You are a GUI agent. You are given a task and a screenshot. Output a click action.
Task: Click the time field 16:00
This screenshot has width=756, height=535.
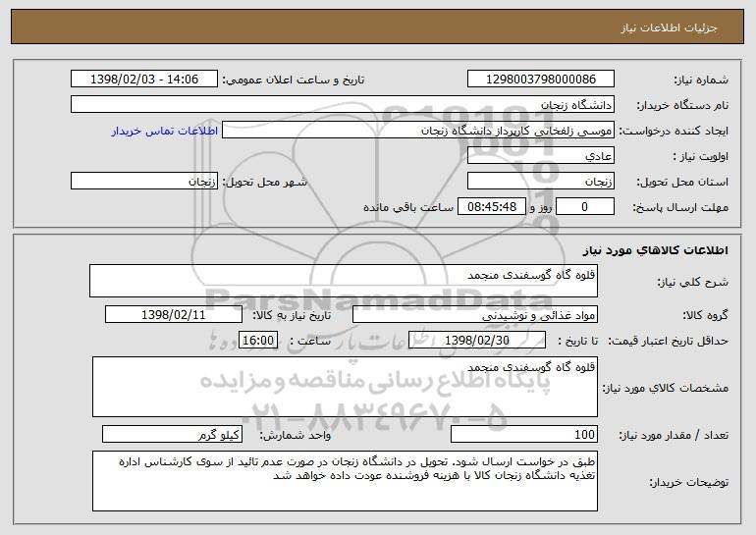point(258,341)
